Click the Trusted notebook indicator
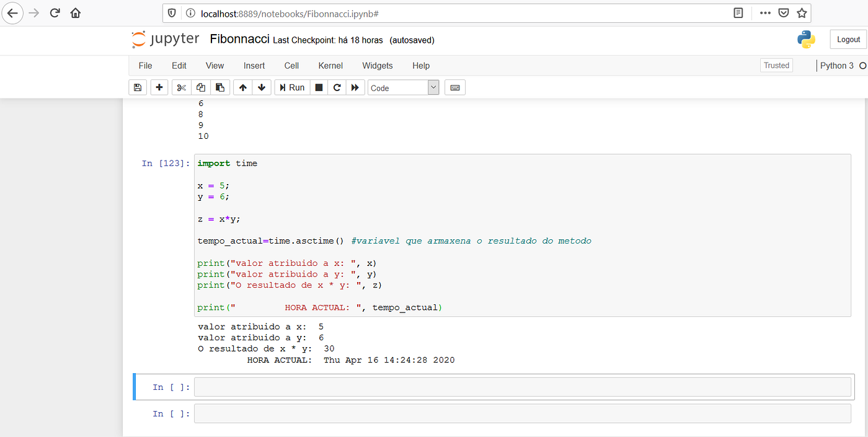Viewport: 868px width, 437px height. tap(776, 64)
